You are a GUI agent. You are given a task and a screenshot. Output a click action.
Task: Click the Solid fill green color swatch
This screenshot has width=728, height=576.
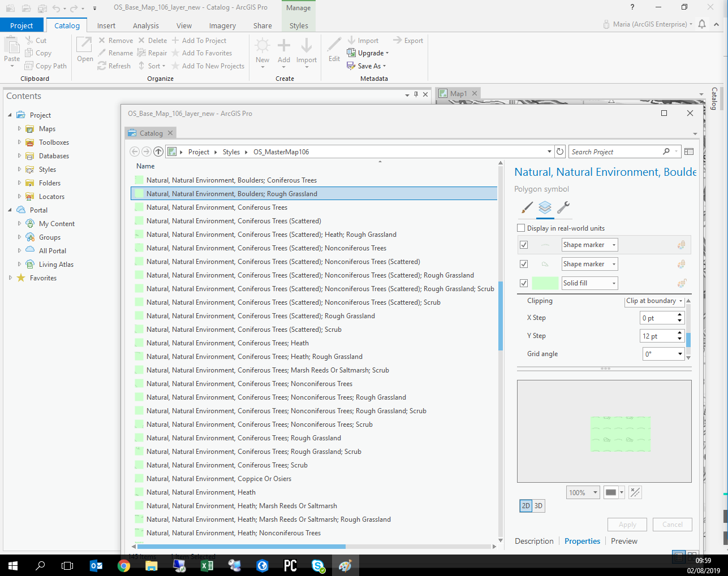[x=545, y=283]
